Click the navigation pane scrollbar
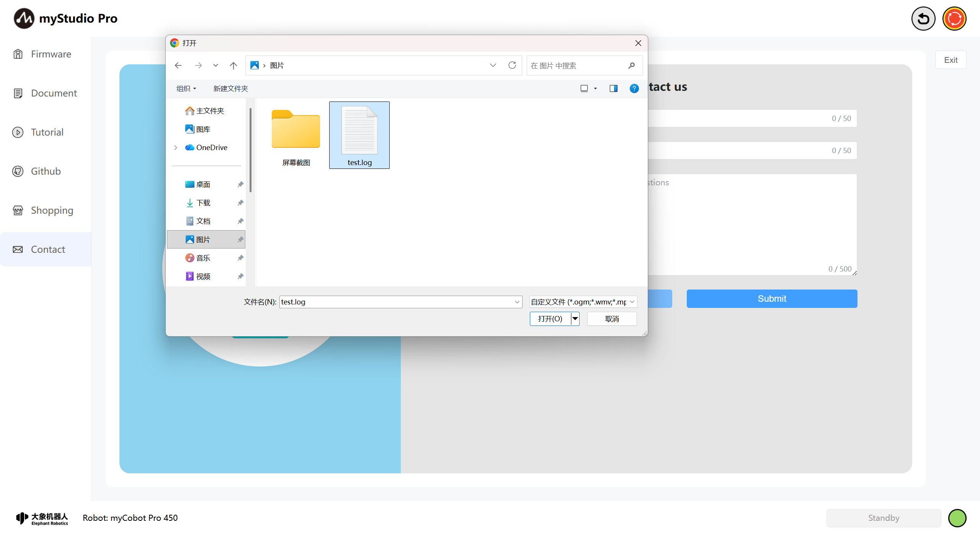This screenshot has height=535, width=980. click(x=250, y=149)
